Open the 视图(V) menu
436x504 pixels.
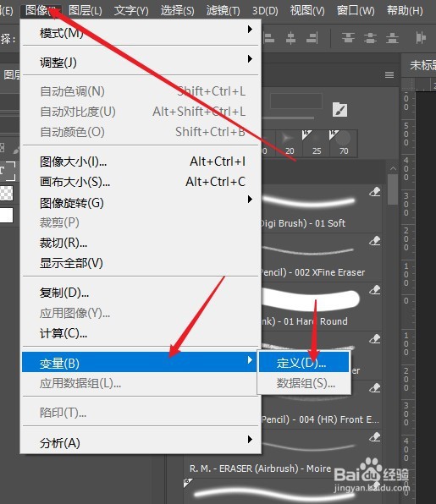[x=307, y=11]
